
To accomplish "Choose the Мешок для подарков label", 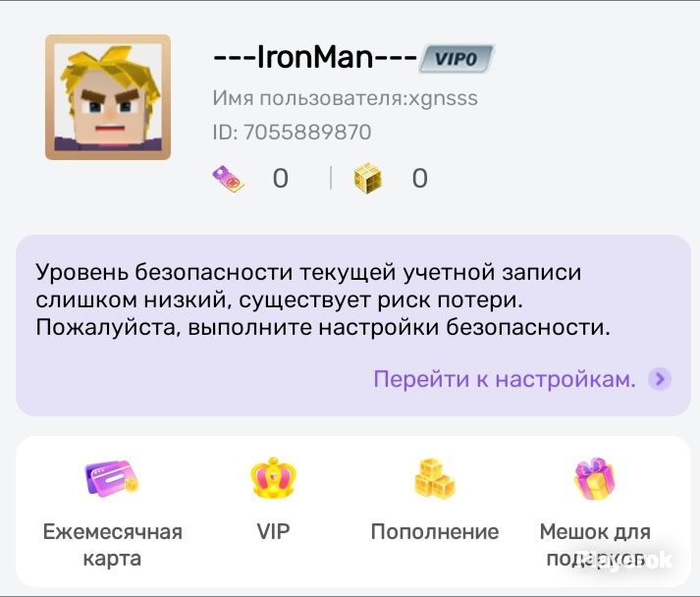I will pos(595,545).
